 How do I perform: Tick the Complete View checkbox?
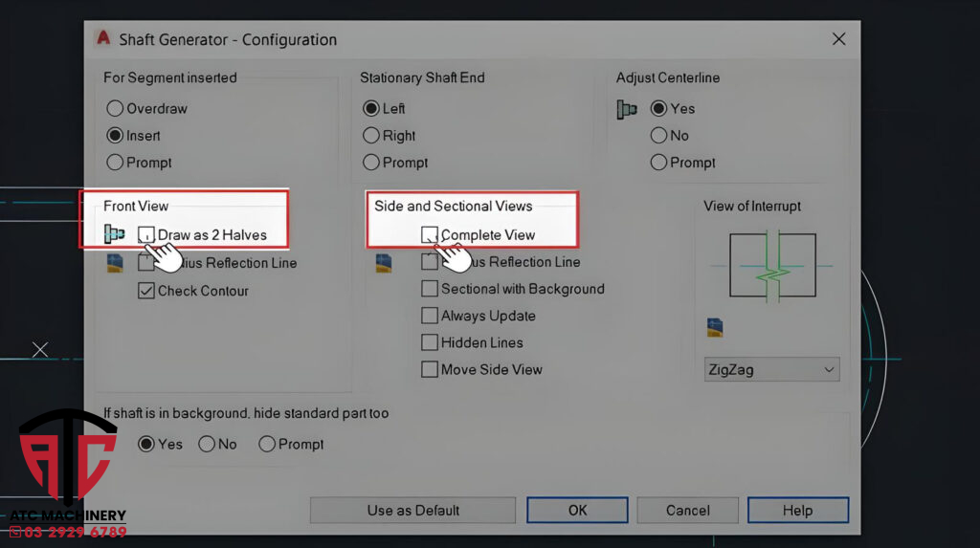point(430,234)
